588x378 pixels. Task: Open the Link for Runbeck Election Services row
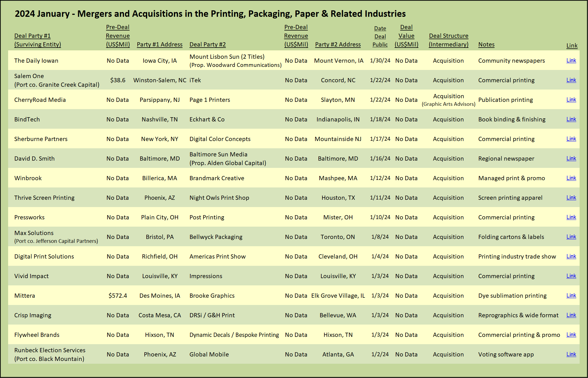tap(571, 354)
